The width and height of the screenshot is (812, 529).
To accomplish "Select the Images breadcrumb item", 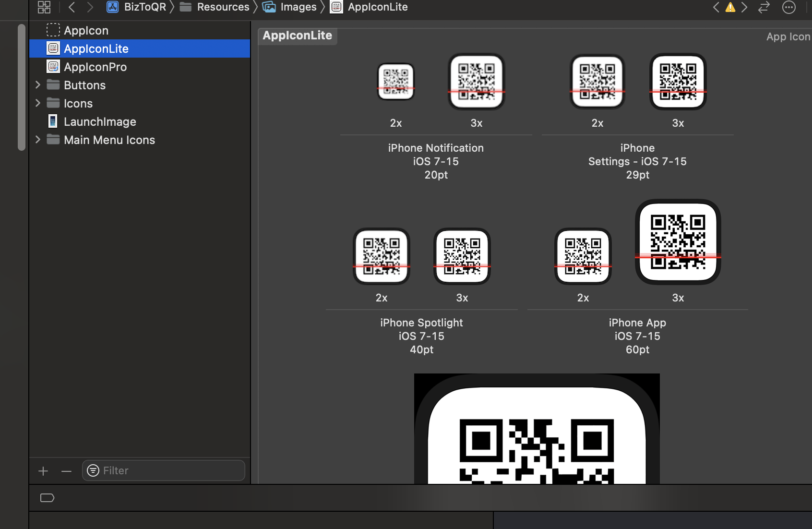I will click(x=289, y=7).
